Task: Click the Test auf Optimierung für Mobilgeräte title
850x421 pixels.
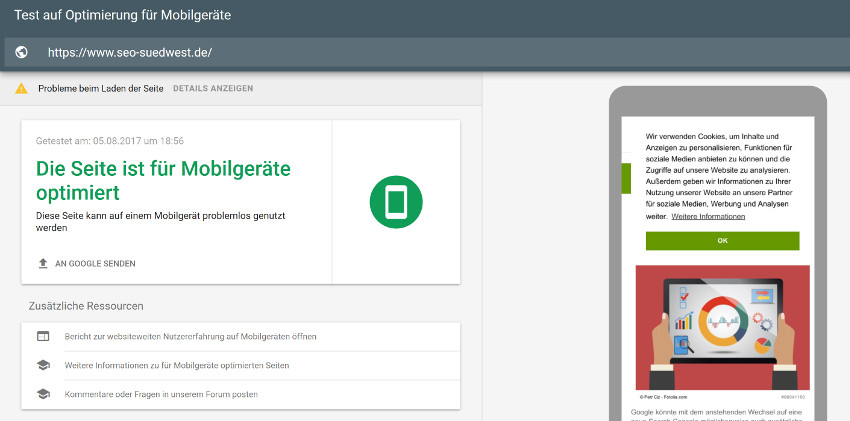Action: [123, 15]
